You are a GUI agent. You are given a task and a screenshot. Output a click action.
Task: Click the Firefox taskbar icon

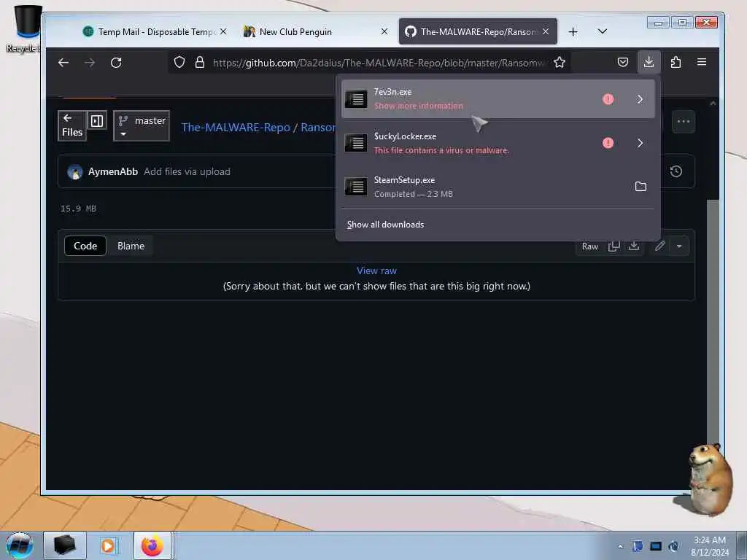(152, 545)
